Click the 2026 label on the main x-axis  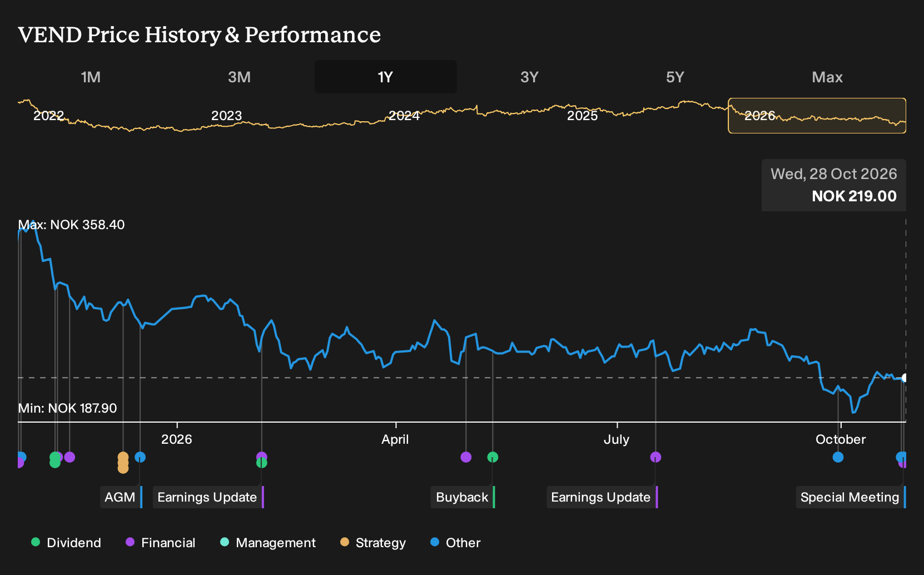tap(176, 439)
